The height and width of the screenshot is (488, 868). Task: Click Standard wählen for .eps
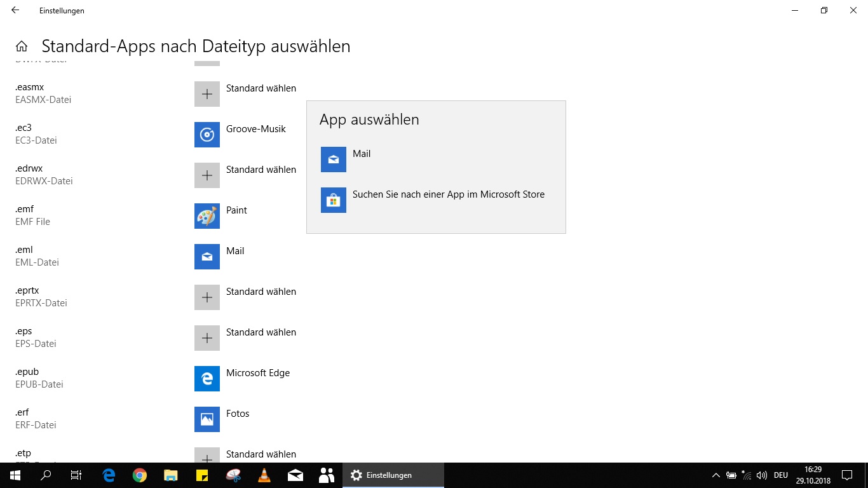(261, 332)
